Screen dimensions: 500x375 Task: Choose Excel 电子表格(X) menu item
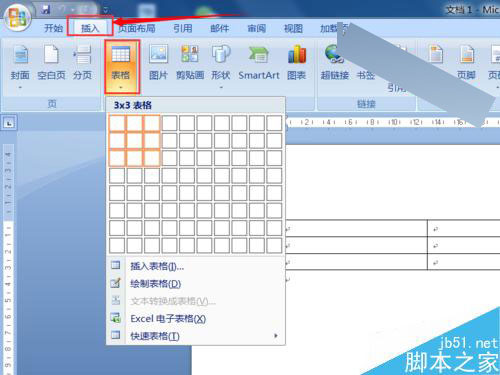click(x=196, y=319)
